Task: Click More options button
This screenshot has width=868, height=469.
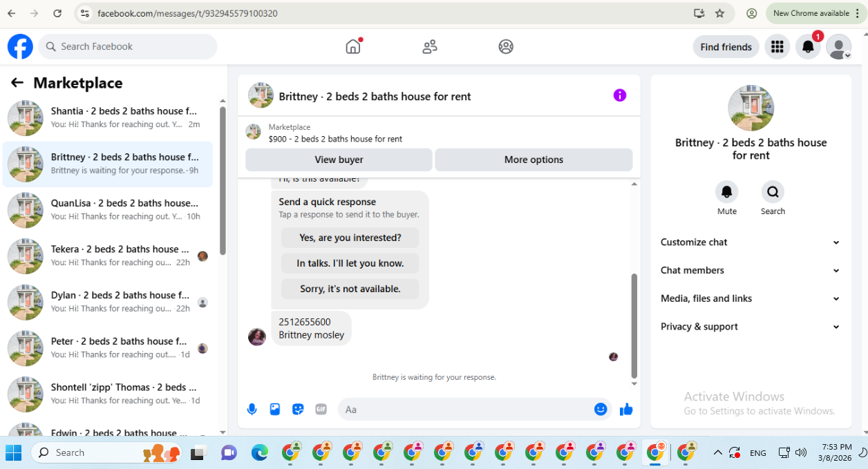Action: click(534, 160)
